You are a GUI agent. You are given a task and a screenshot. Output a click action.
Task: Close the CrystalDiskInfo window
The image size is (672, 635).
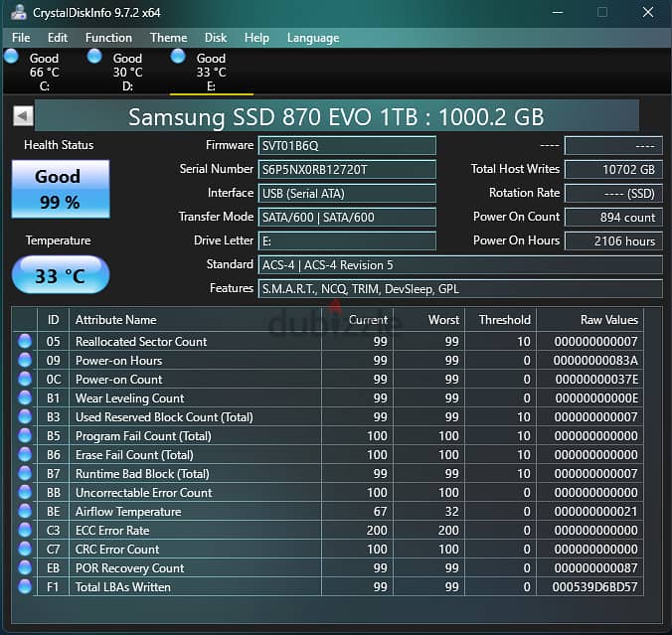click(x=647, y=13)
